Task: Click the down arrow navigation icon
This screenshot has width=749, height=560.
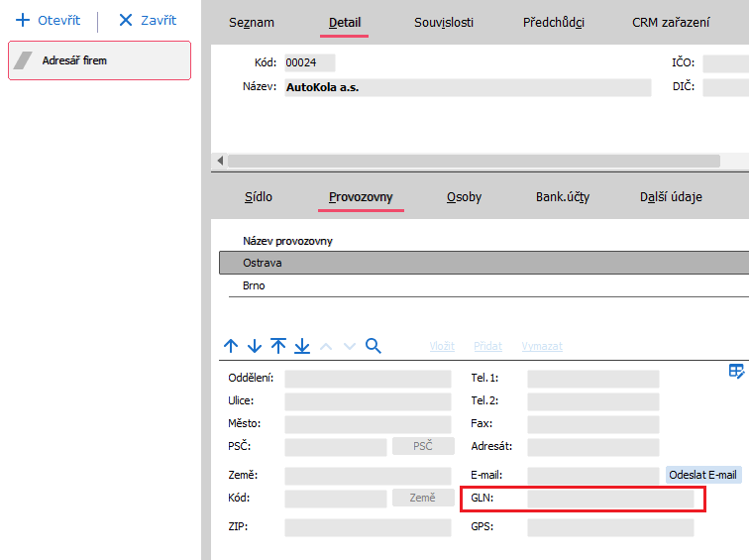Action: (x=255, y=346)
